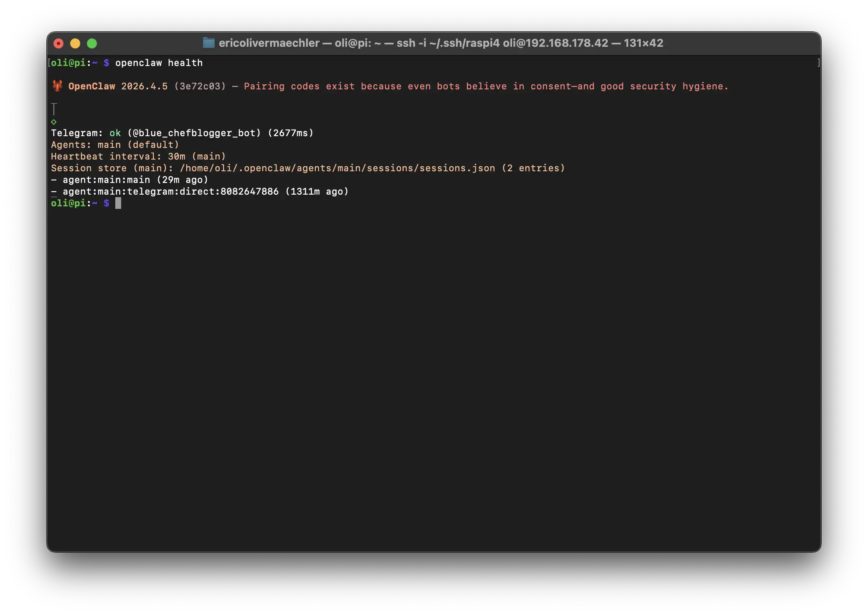The width and height of the screenshot is (868, 614).
Task: Click the "Agents: main (default)" line
Action: [115, 145]
